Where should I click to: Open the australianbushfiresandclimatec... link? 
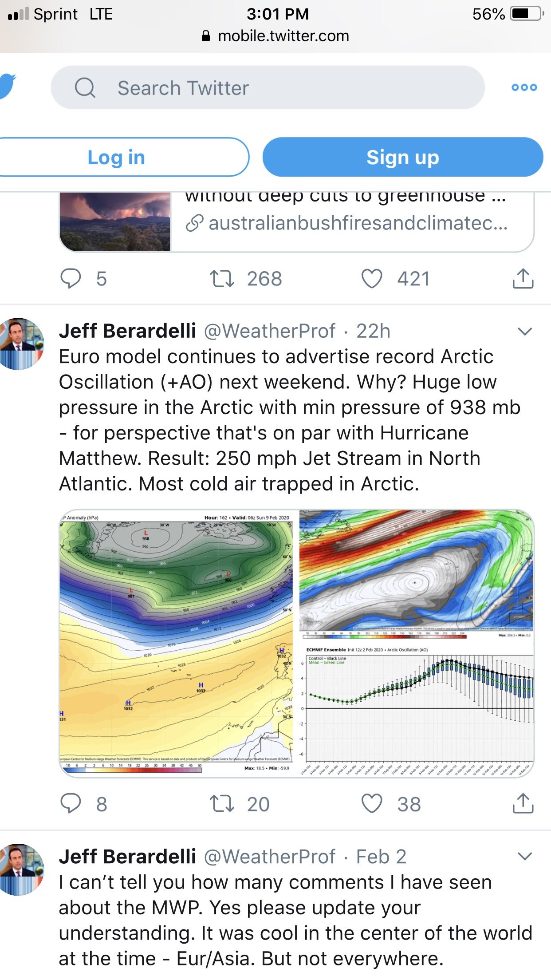347,223
